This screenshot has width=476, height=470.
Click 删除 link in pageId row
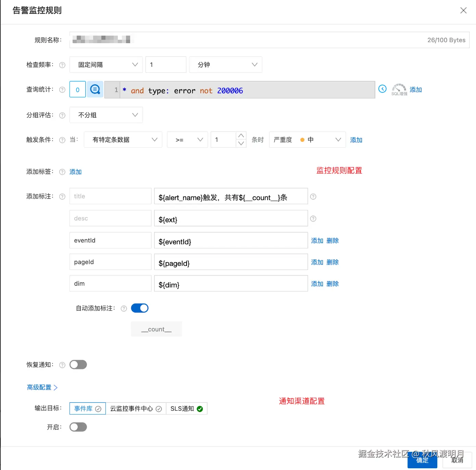click(x=333, y=262)
